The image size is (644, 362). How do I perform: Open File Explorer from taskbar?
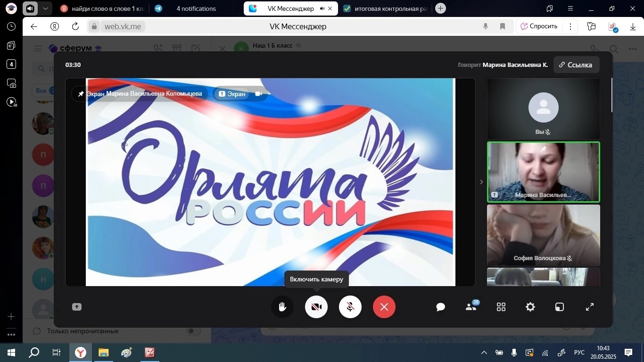(103, 353)
